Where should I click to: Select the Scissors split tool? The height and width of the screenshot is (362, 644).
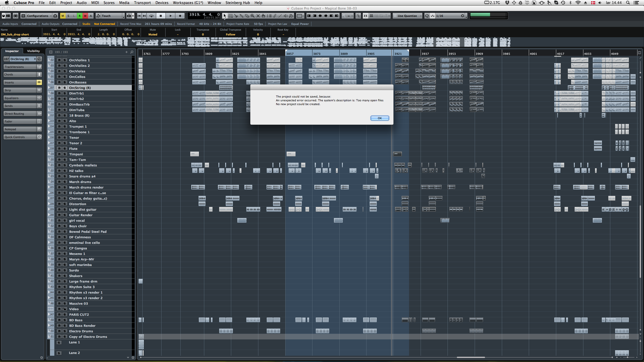click(x=236, y=16)
